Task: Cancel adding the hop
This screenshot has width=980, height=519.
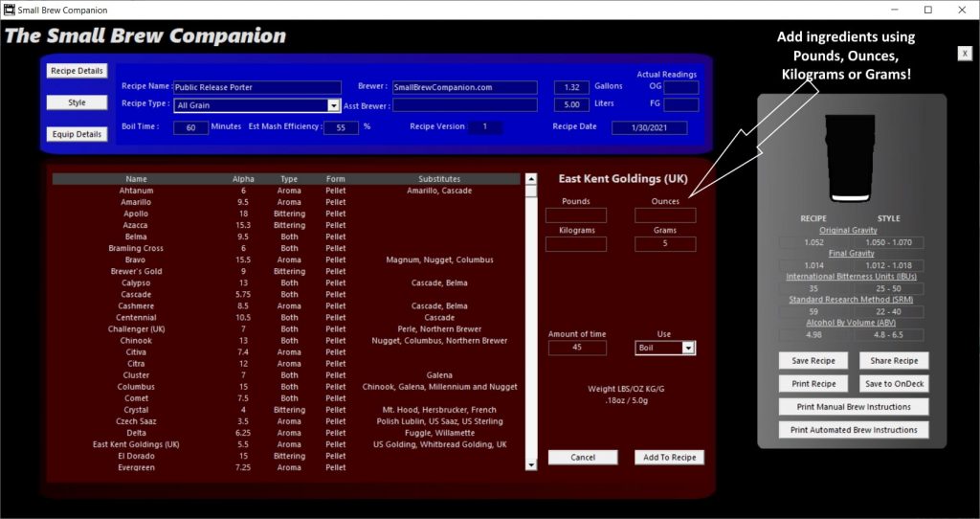Action: [x=583, y=458]
